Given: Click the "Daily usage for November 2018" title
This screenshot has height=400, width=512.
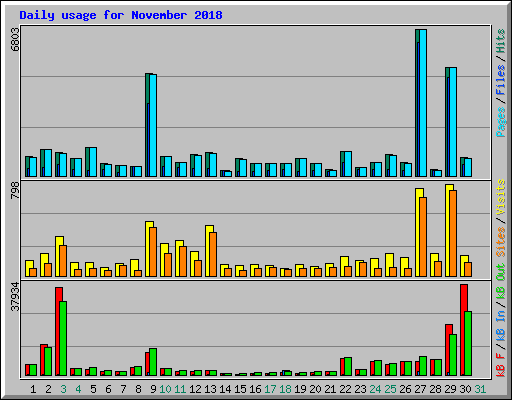Looking at the screenshot, I should coord(121,15).
